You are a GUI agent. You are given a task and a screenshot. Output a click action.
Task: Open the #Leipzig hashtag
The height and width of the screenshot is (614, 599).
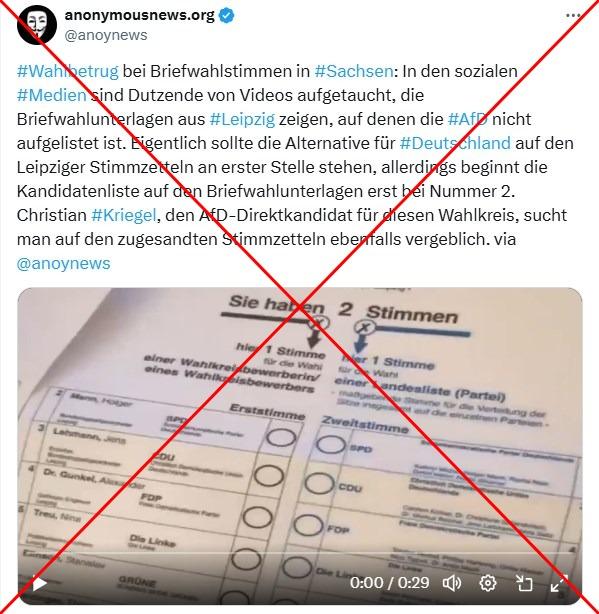point(242,119)
